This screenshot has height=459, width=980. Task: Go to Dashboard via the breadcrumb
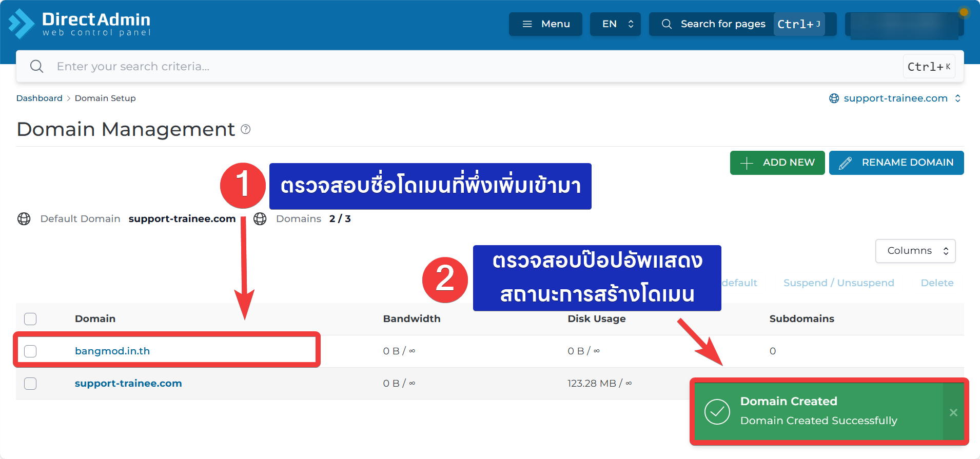click(39, 98)
